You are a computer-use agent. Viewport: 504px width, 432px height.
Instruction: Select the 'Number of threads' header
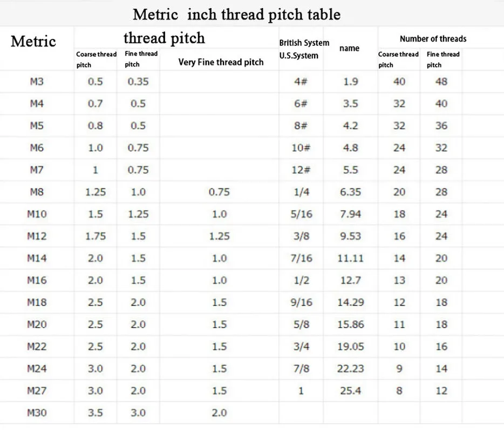433,39
